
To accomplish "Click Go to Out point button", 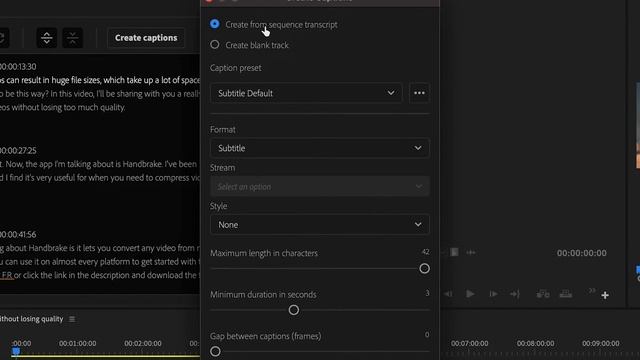I will (515, 294).
